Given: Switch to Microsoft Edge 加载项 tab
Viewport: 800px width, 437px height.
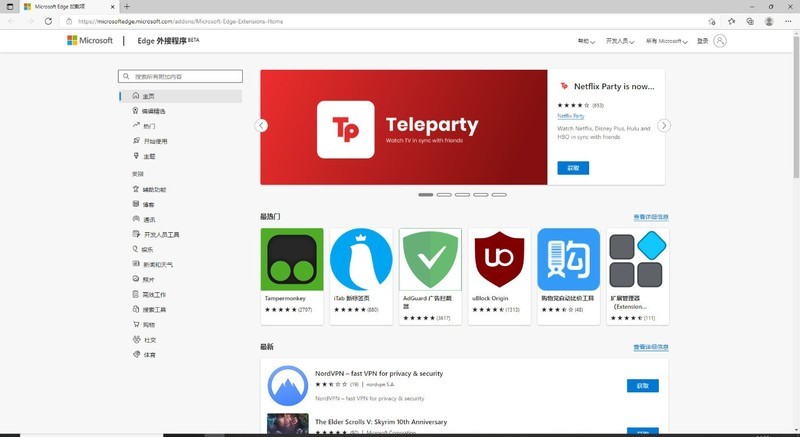Looking at the screenshot, I should coord(69,7).
